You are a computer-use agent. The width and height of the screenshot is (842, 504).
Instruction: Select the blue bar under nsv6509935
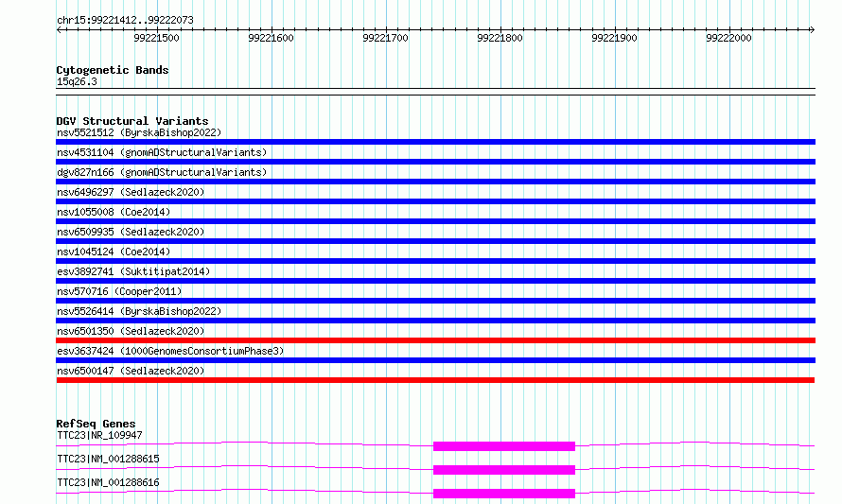(x=435, y=241)
